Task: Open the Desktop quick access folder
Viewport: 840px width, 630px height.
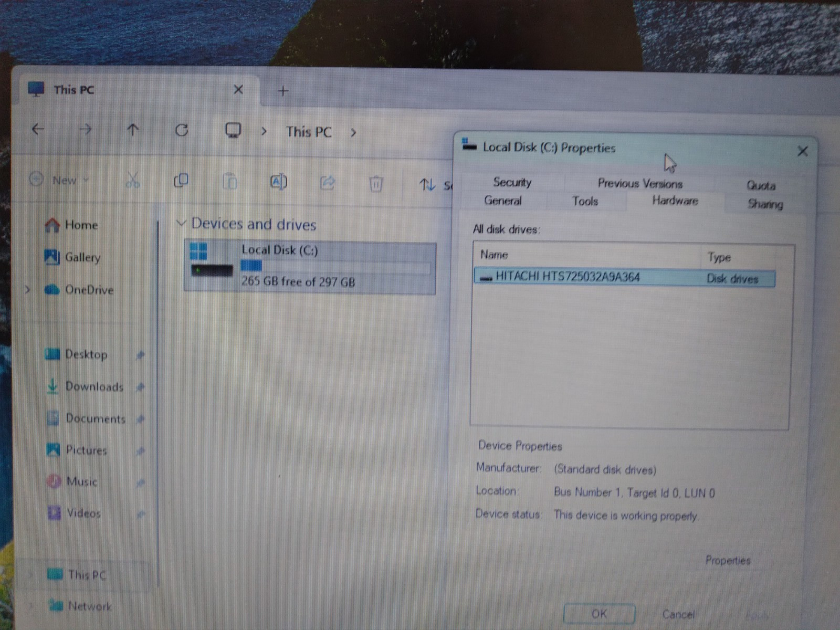Action: coord(76,354)
